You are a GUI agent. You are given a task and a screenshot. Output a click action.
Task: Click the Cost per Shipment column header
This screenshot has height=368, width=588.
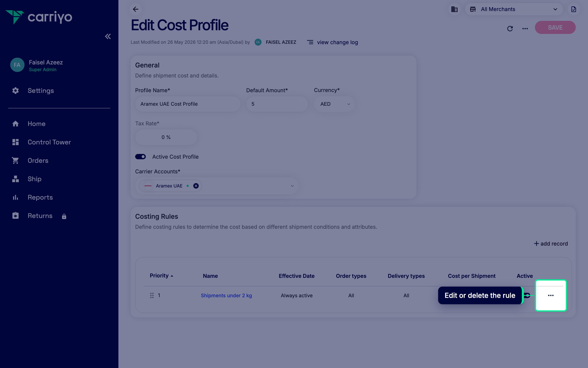click(472, 276)
